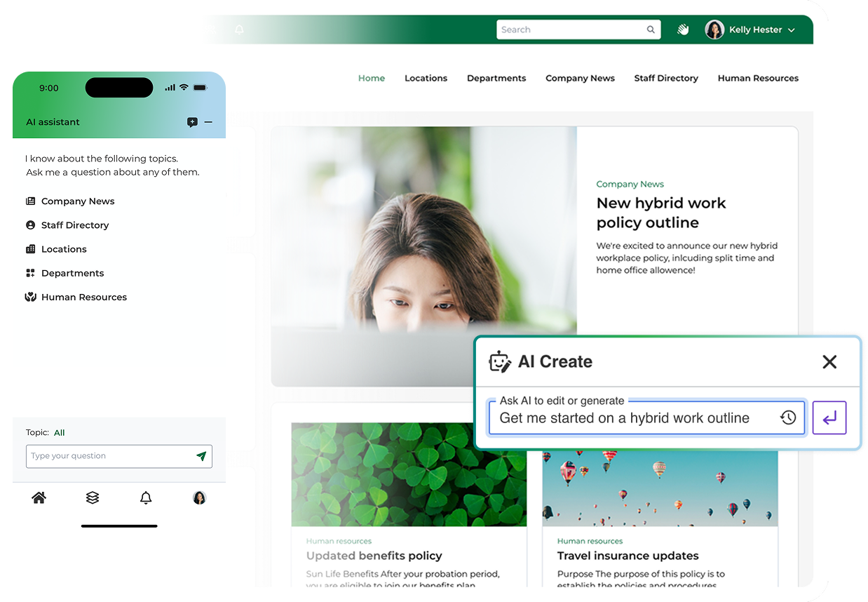Viewport: 868px width, 602px height.
Task: Click the Search input field
Action: (x=571, y=29)
